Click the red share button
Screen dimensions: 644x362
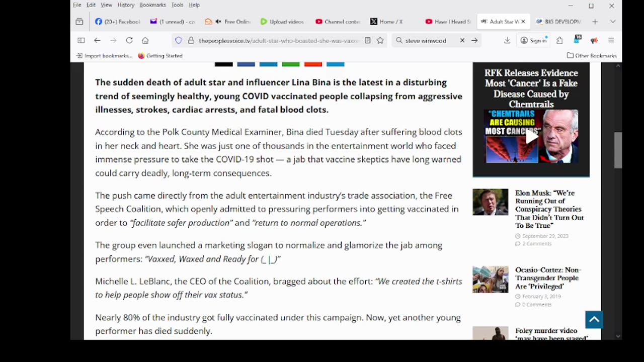313,64
